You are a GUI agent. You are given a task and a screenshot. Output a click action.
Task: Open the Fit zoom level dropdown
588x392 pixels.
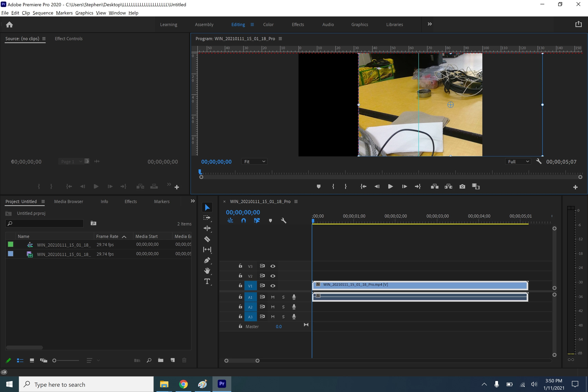[x=254, y=162]
